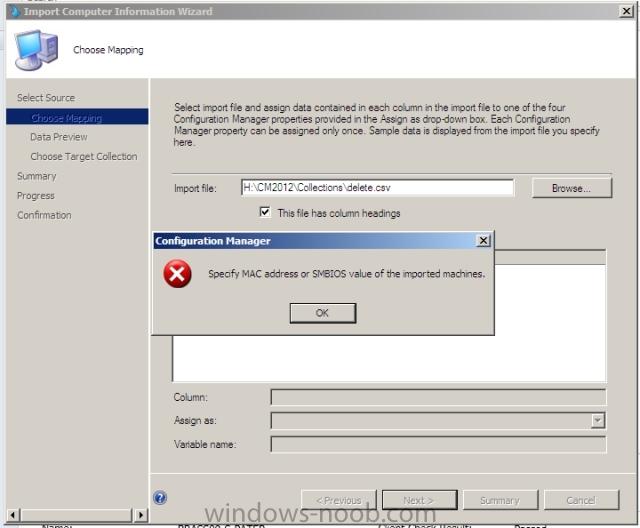Click the Variable name field
The height and width of the screenshot is (528, 640).
pyautogui.click(x=438, y=444)
